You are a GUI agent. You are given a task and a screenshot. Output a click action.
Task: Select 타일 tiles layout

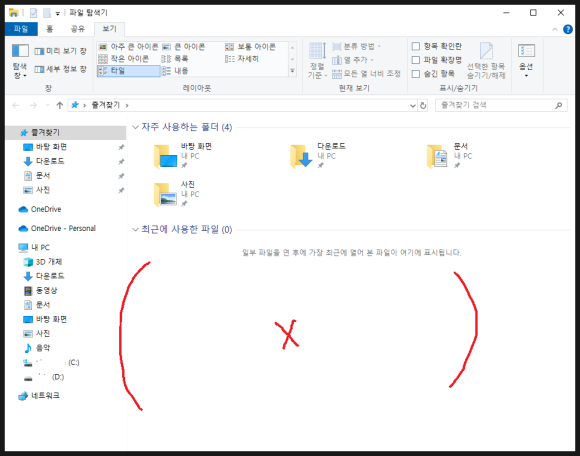pyautogui.click(x=129, y=71)
